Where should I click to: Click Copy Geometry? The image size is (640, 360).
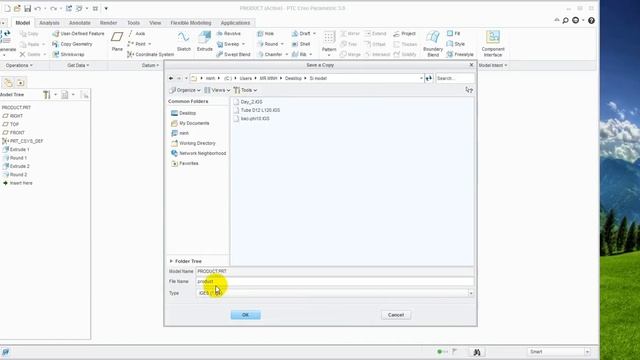pyautogui.click(x=73, y=44)
